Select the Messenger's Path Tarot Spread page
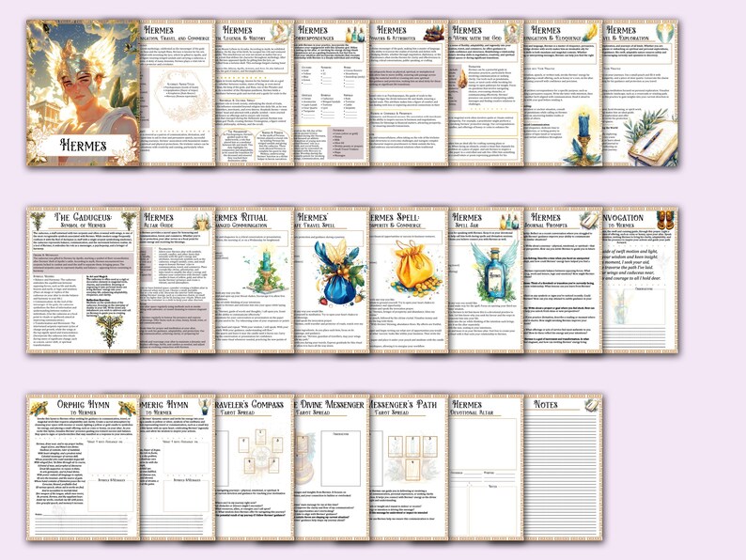746x560 pixels. [x=409, y=467]
